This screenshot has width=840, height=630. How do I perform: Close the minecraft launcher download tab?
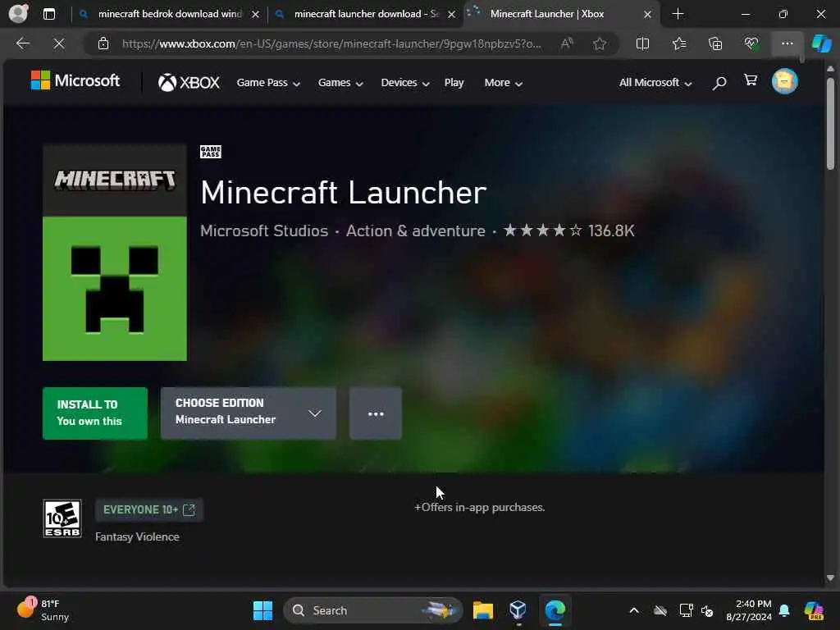(452, 15)
